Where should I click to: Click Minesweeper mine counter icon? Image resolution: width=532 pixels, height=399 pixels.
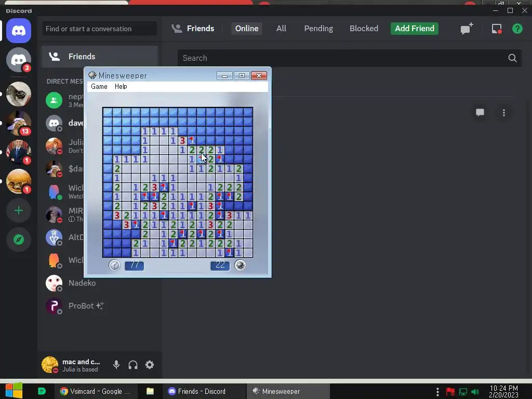click(240, 265)
